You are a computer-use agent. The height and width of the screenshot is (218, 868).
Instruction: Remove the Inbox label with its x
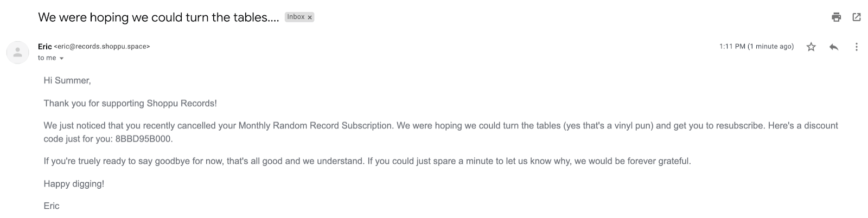310,17
